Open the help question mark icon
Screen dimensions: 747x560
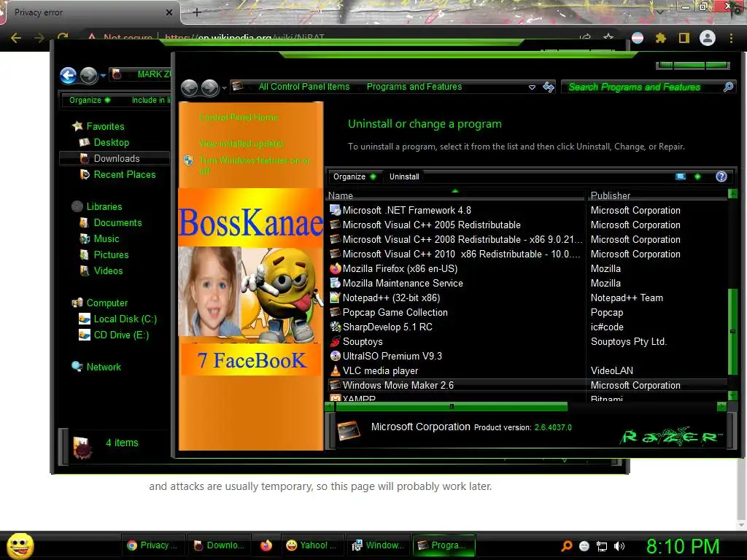tap(721, 176)
